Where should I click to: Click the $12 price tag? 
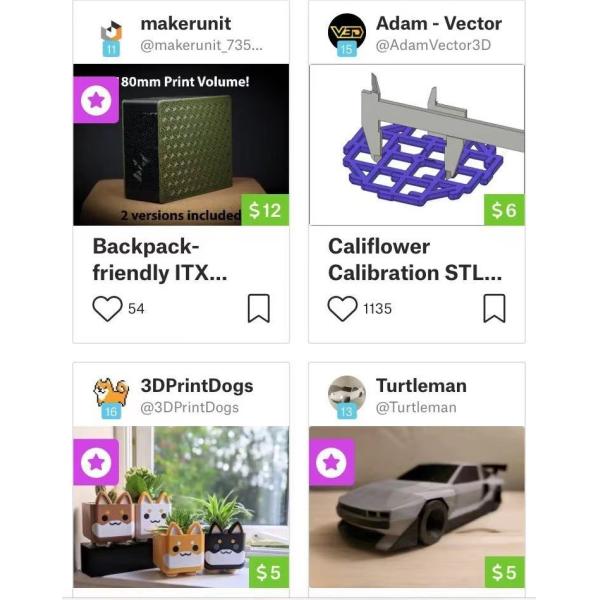coord(265,210)
